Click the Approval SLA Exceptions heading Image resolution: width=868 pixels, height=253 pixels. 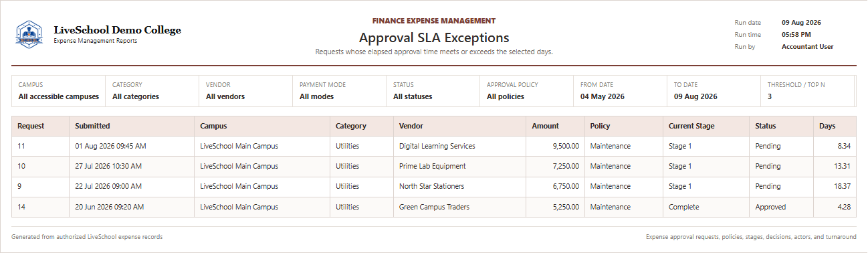434,37
